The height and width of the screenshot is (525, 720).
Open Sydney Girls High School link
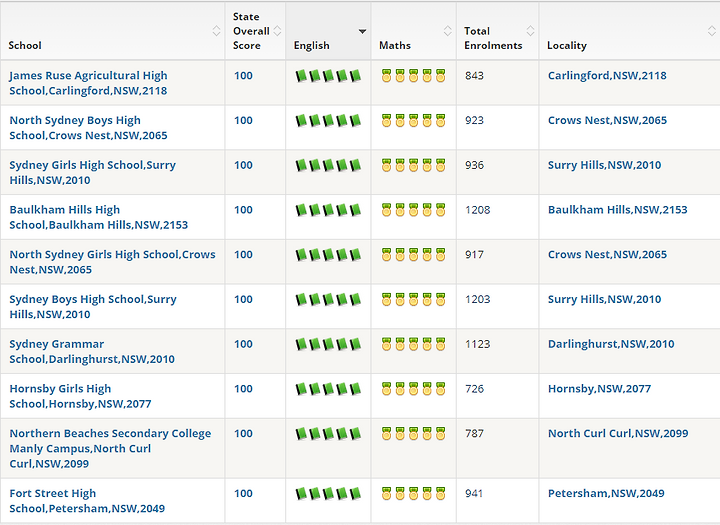tap(92, 172)
